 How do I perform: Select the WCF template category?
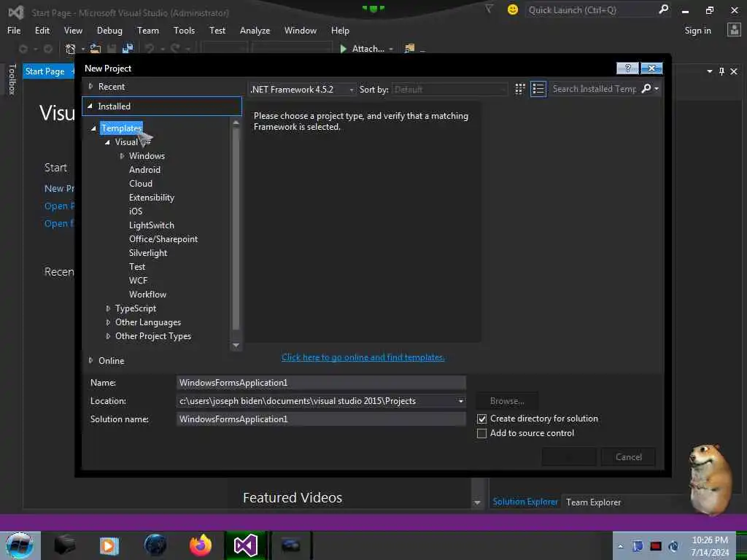138,281
